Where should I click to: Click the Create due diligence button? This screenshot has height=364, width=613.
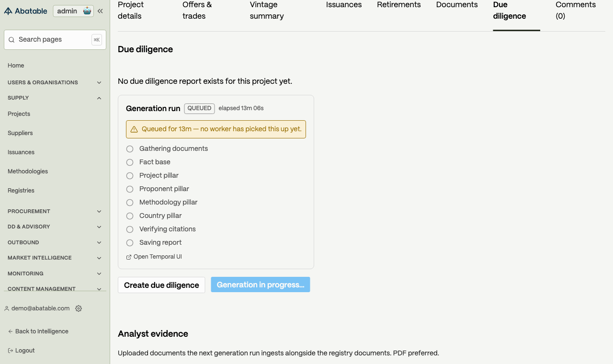coord(161,285)
